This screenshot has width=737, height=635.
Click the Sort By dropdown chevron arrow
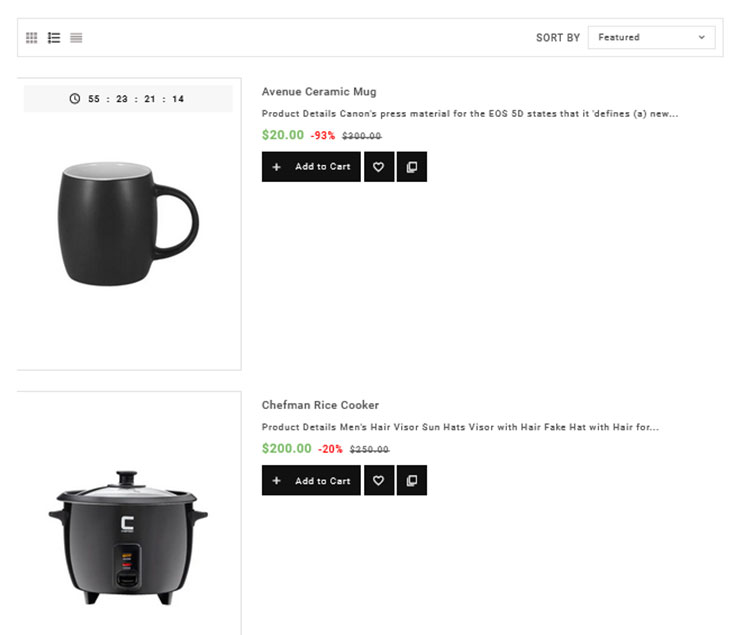[702, 38]
